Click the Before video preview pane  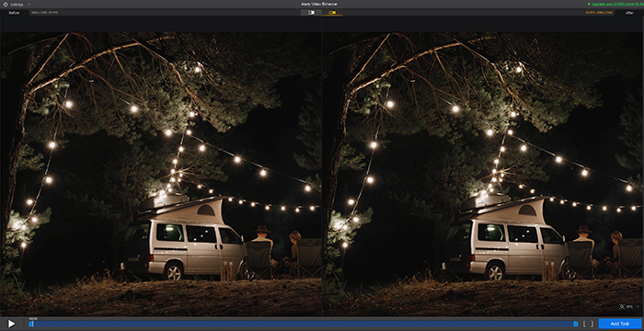tap(161, 174)
